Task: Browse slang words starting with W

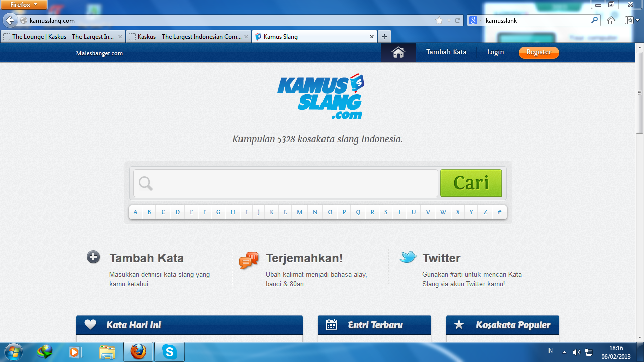Action: (x=443, y=212)
